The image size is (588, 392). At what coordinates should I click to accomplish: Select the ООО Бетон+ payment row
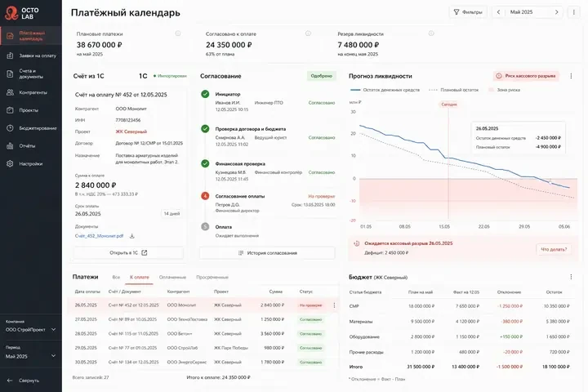[203, 334]
